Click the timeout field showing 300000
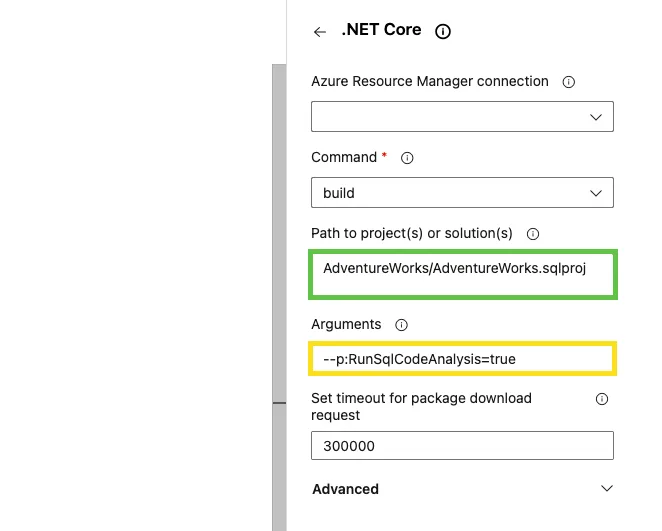This screenshot has height=531, width=662. (x=462, y=445)
